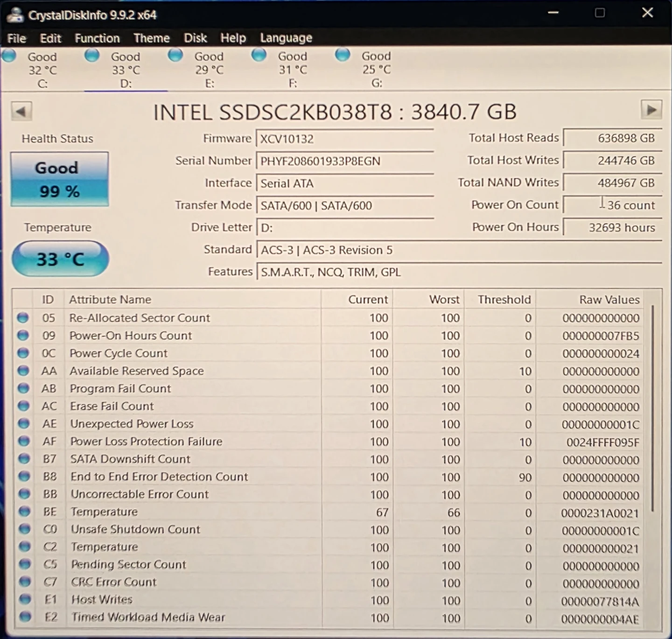Screen dimensions: 672x639
Task: Click status orb for Host Writes row
Action: [x=25, y=599]
